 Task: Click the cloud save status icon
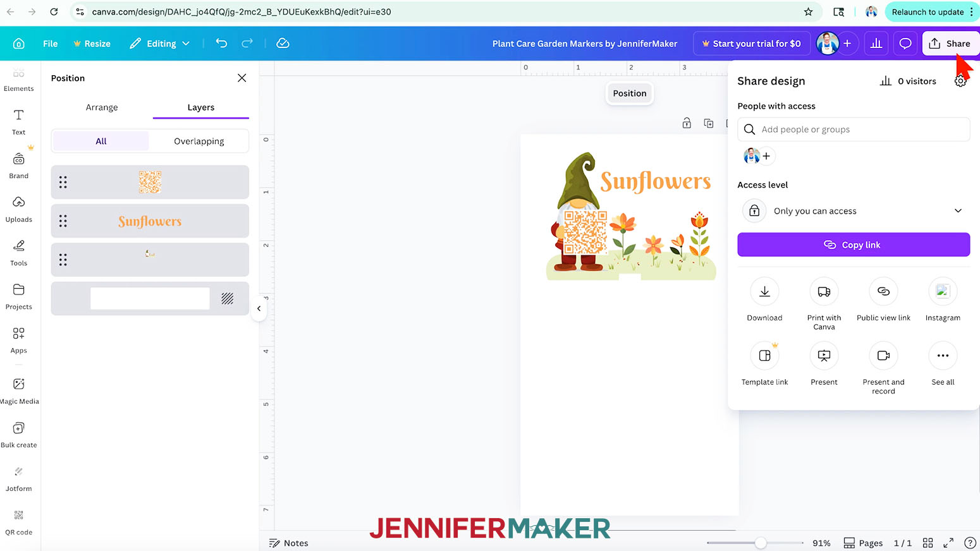coord(283,43)
